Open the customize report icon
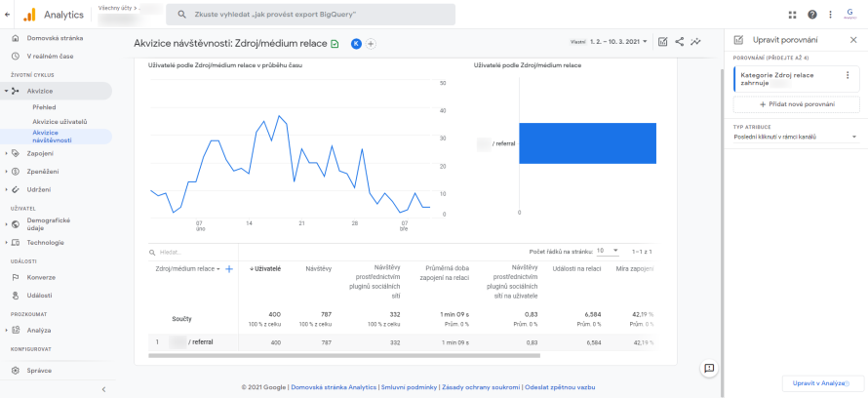 [x=662, y=42]
